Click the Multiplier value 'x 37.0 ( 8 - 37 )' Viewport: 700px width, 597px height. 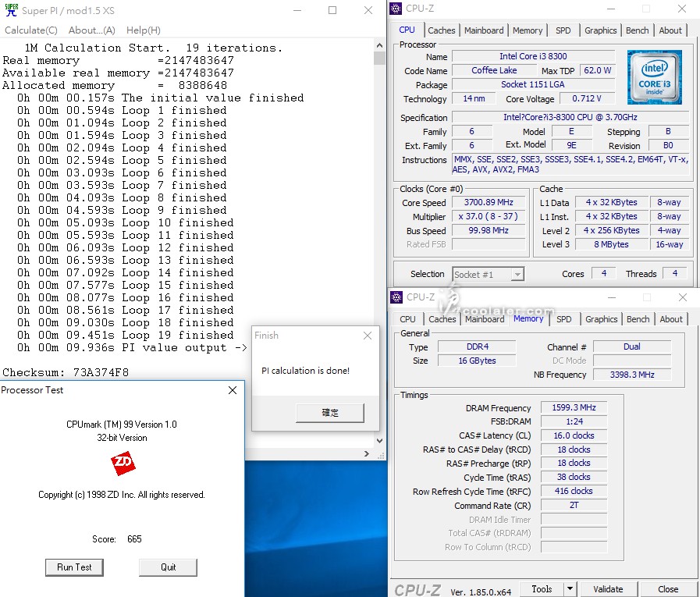coord(489,217)
